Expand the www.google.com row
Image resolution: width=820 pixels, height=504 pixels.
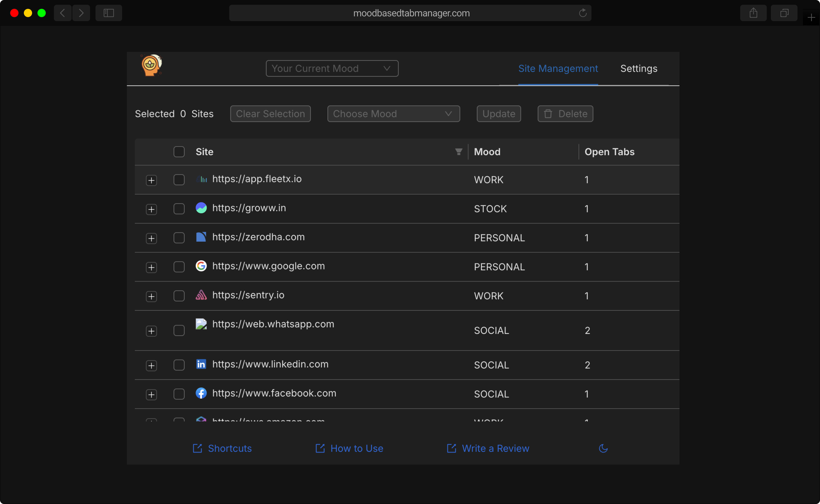(x=151, y=267)
